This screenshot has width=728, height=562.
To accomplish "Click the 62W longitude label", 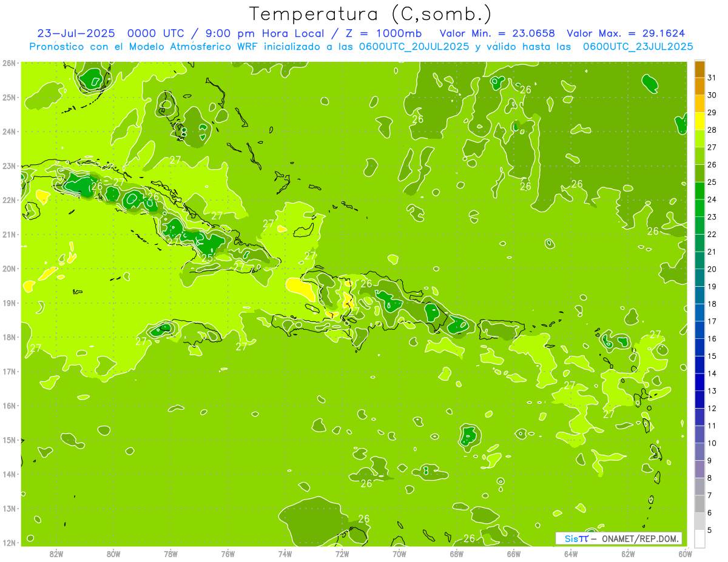I will click(628, 554).
